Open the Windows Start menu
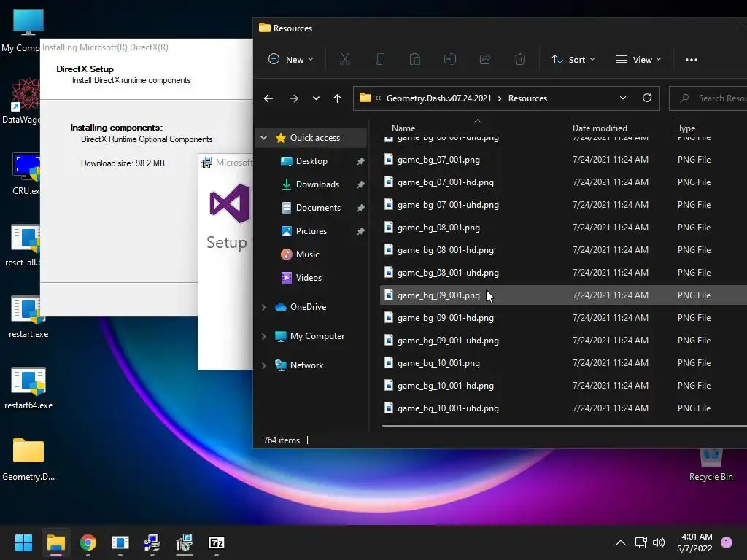This screenshot has width=747, height=560. click(x=23, y=542)
